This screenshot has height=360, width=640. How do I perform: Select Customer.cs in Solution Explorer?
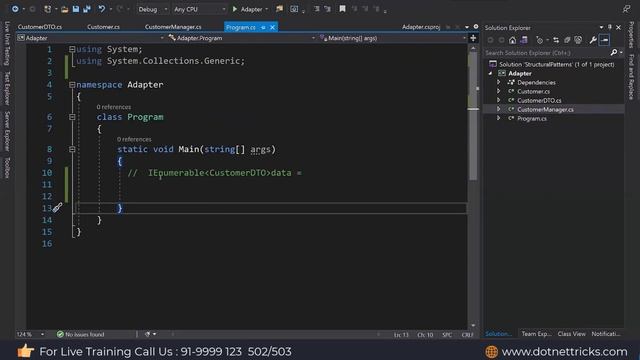coord(533,91)
